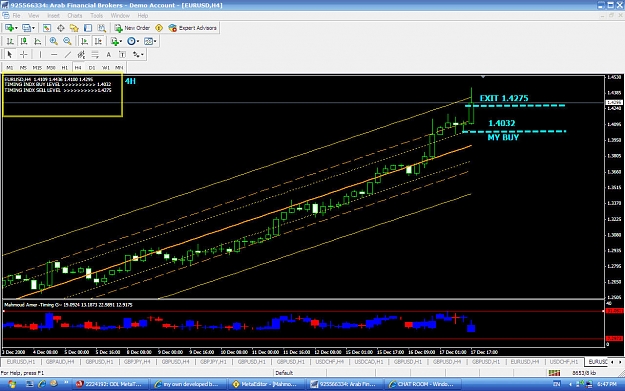Select the trendline drawing tool

pos(67,55)
